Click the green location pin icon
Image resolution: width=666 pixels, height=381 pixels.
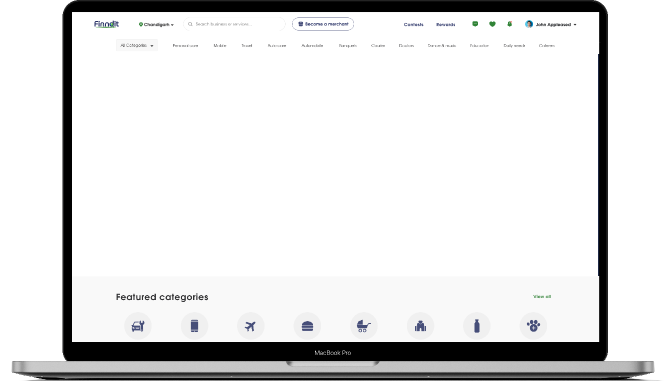pyautogui.click(x=141, y=25)
